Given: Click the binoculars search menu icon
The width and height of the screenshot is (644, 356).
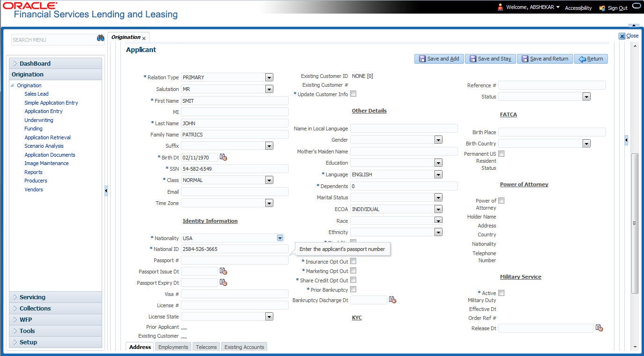Looking at the screenshot, I should click(100, 38).
